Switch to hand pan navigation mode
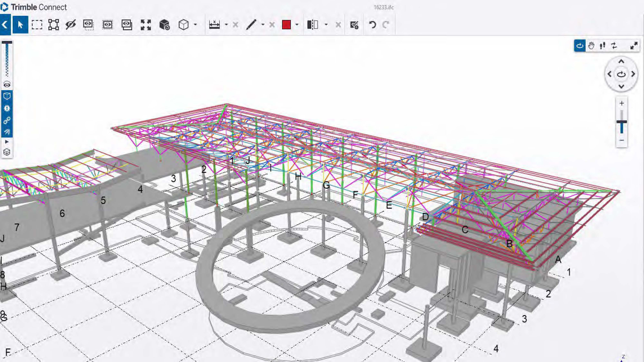Image resolution: width=644 pixels, height=362 pixels. click(591, 46)
